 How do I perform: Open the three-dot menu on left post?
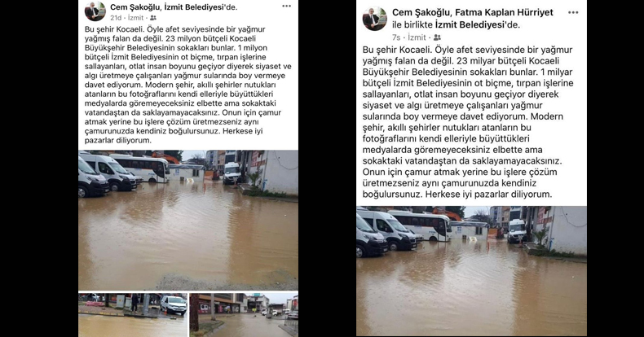[x=286, y=7]
